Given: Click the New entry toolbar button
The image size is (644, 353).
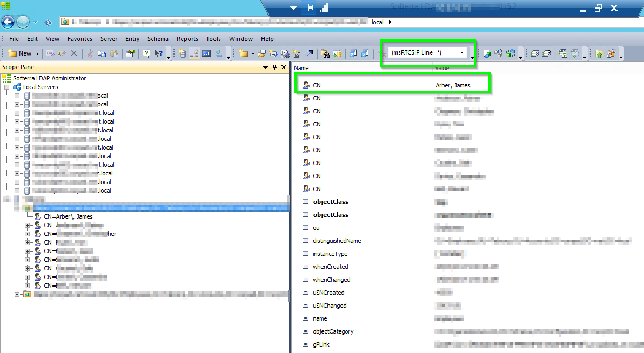Looking at the screenshot, I should pos(19,53).
